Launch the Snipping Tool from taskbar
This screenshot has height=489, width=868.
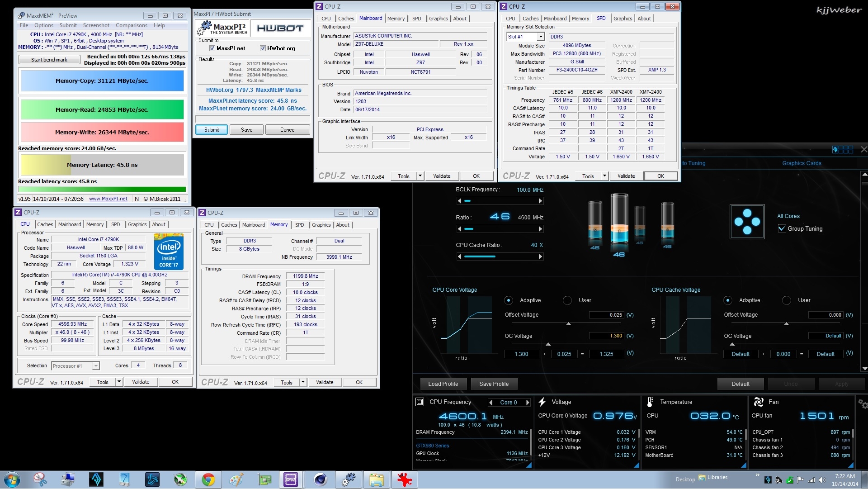tap(40, 480)
